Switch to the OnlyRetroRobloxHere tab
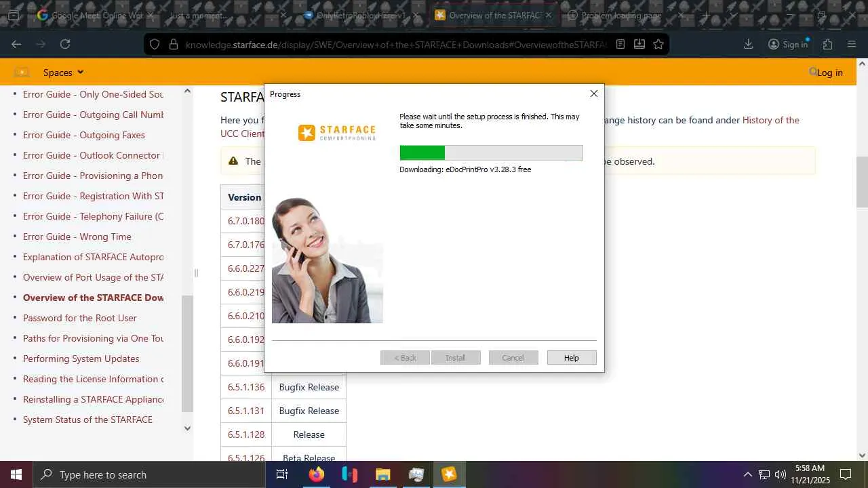Image resolution: width=868 pixels, height=488 pixels. point(359,15)
